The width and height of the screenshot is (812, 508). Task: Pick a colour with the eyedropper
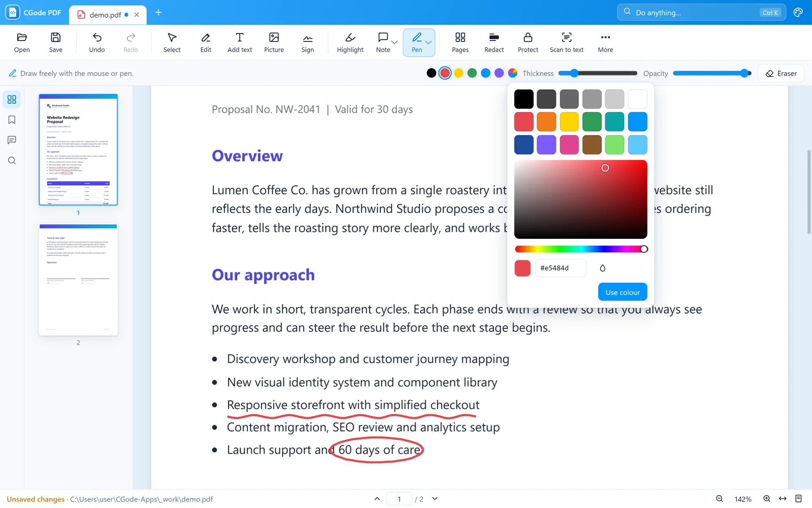(603, 268)
